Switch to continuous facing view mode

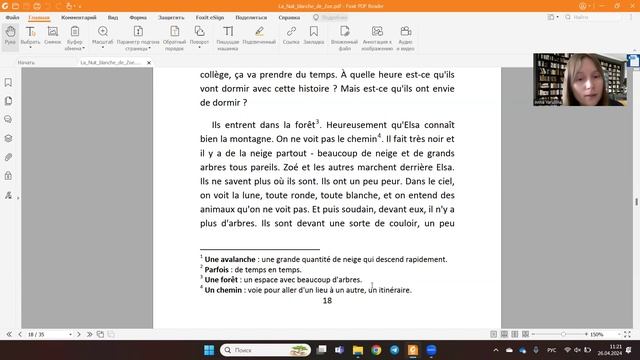pyautogui.click(x=525, y=334)
